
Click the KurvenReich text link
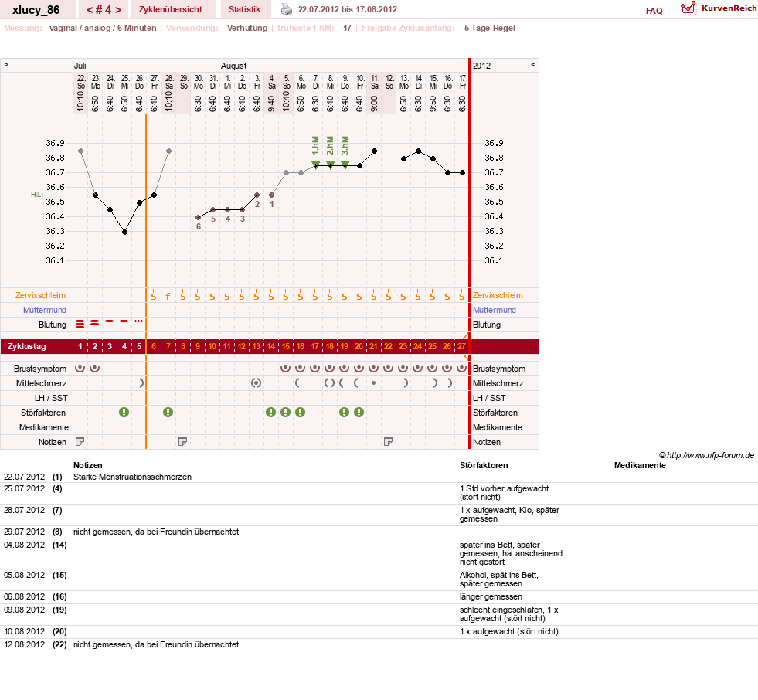[729, 8]
